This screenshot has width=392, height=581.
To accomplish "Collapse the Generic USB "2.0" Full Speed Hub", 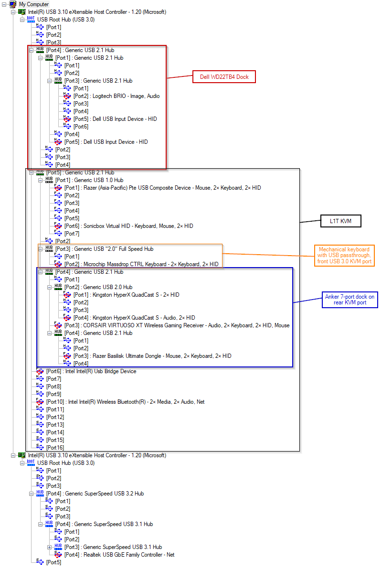I will tap(40, 249).
